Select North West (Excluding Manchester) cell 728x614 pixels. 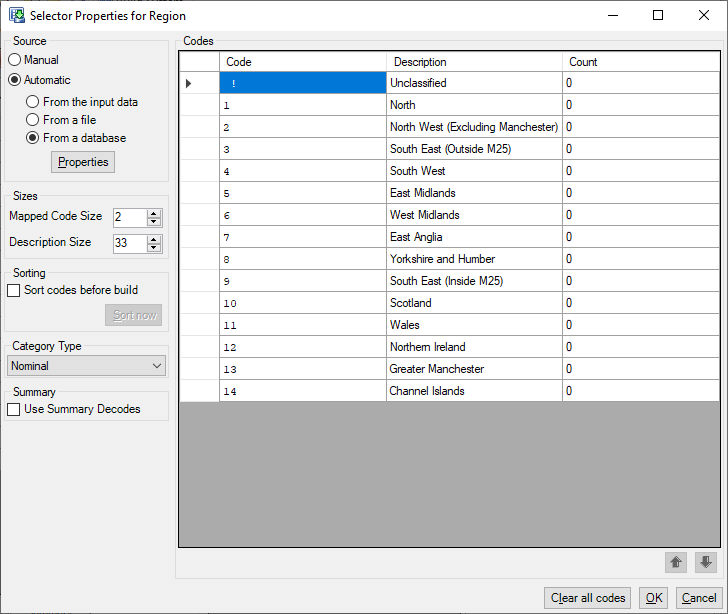click(x=474, y=127)
